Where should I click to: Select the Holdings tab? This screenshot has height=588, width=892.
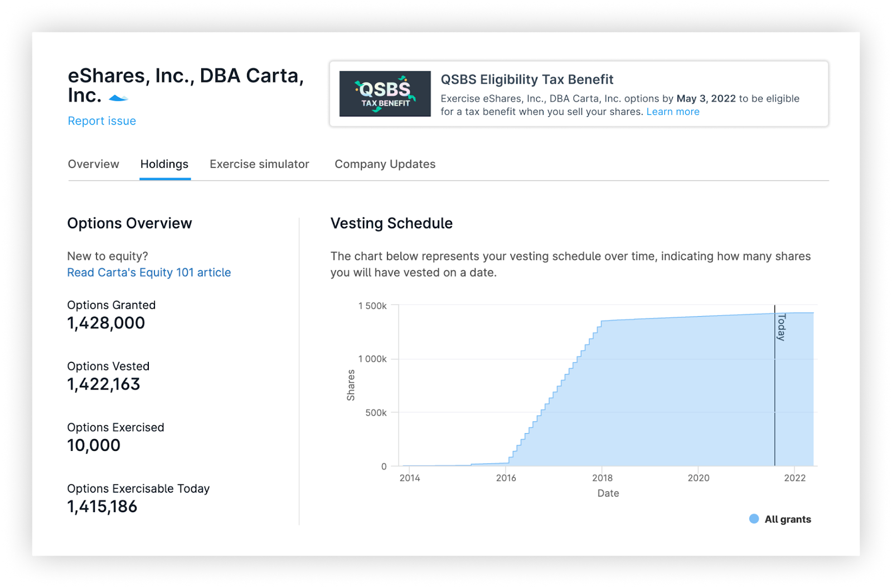tap(164, 164)
